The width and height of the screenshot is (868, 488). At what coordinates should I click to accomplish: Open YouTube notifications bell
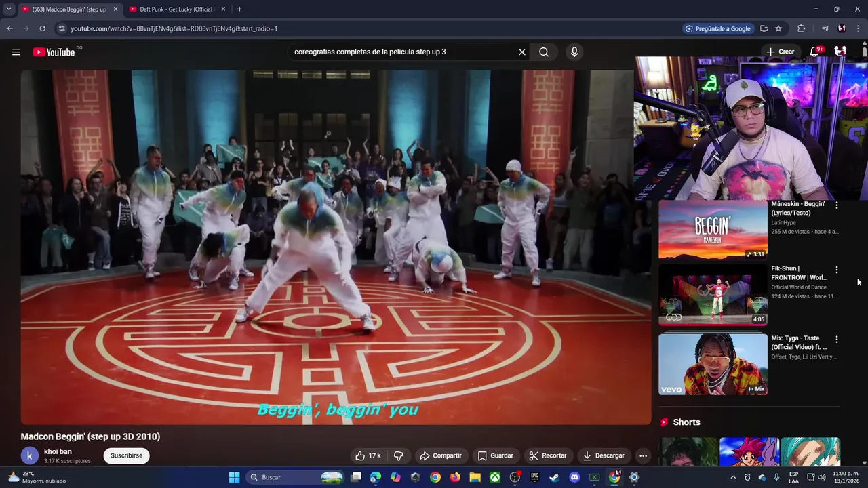(x=814, y=52)
